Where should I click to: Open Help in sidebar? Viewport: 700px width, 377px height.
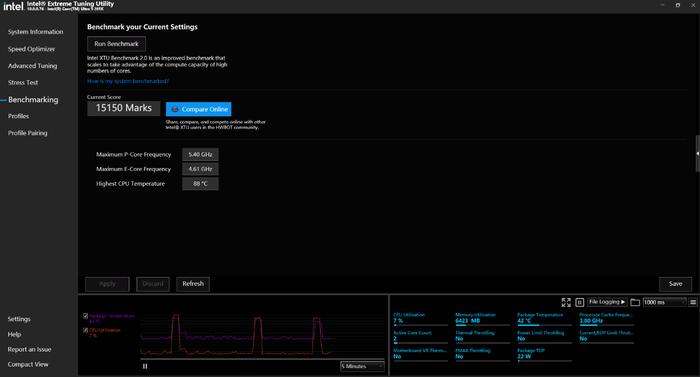(x=14, y=334)
